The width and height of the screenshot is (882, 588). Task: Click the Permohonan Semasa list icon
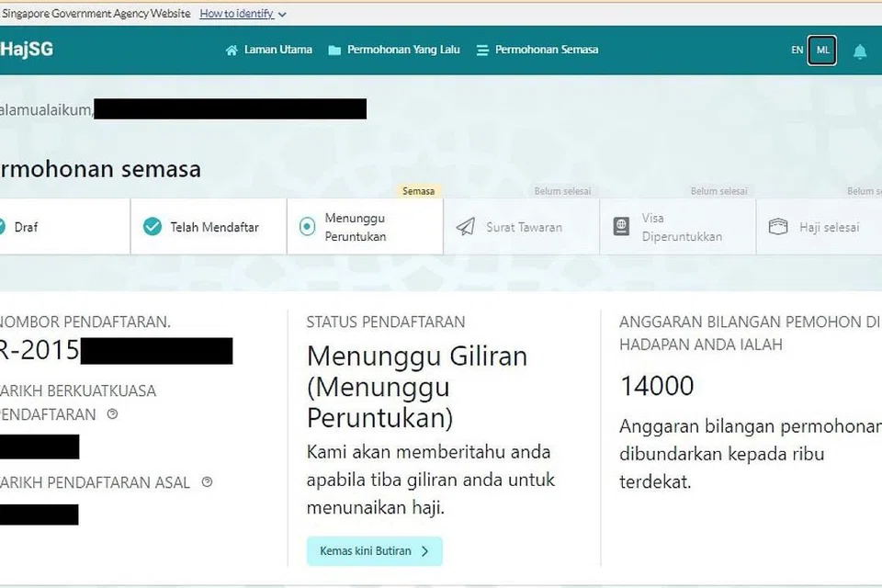point(482,51)
